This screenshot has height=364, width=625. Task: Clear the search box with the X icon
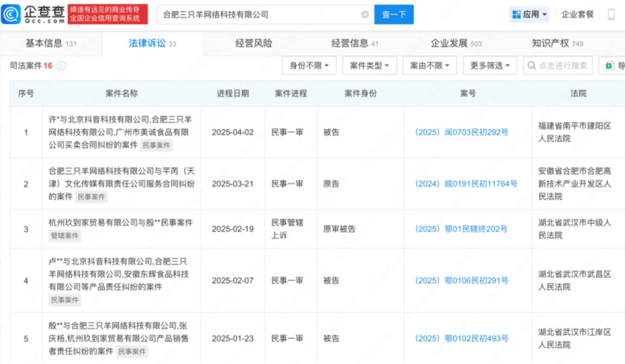point(365,15)
